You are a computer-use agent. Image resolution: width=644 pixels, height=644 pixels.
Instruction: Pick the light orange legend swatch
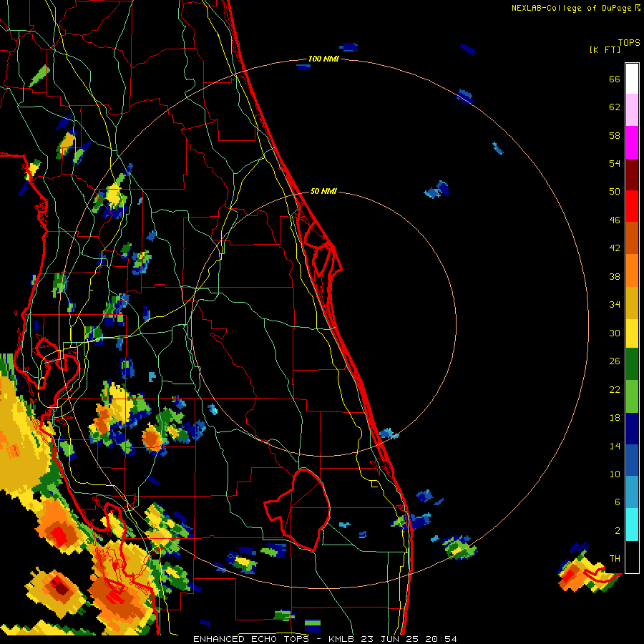pos(632,270)
